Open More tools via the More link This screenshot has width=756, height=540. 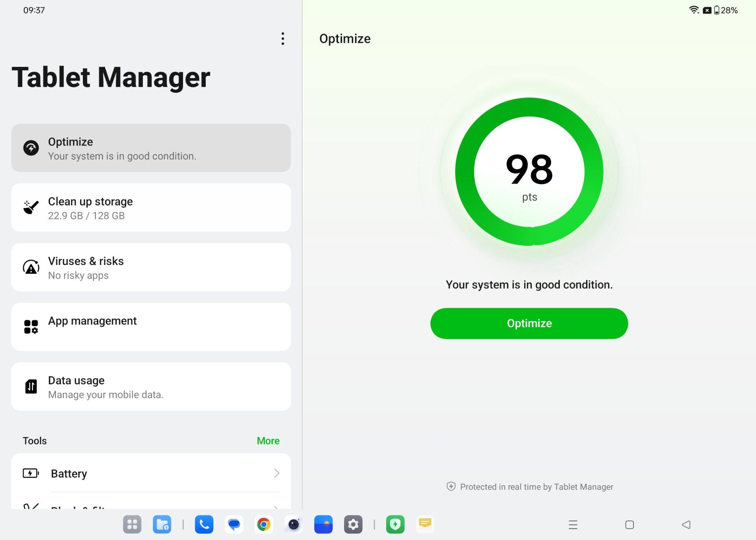click(x=268, y=440)
